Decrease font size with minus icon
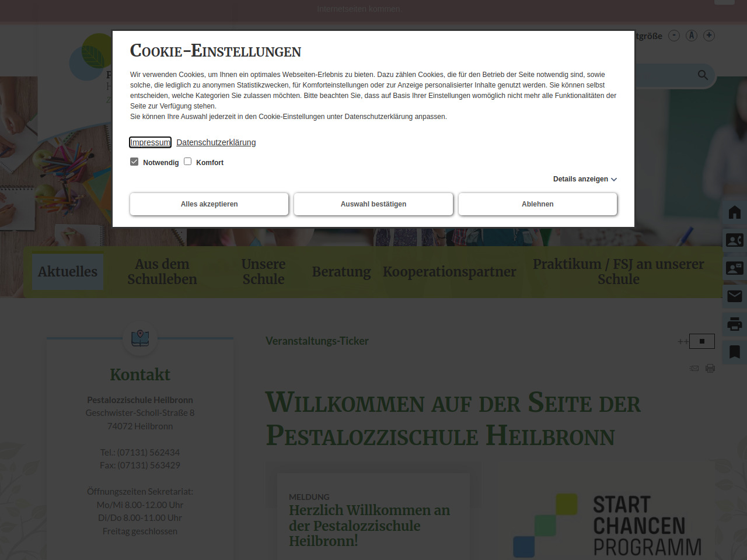The height and width of the screenshot is (560, 747). tap(674, 36)
